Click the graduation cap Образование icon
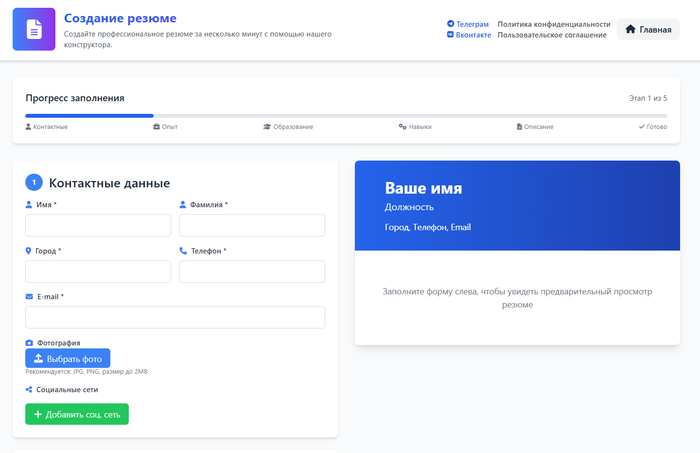This screenshot has height=453, width=700. pyautogui.click(x=267, y=127)
